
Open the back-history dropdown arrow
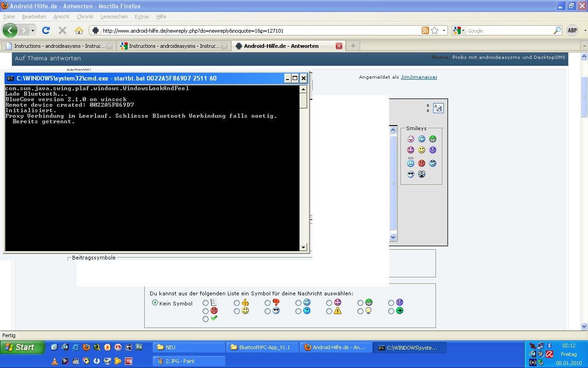pyautogui.click(x=33, y=31)
